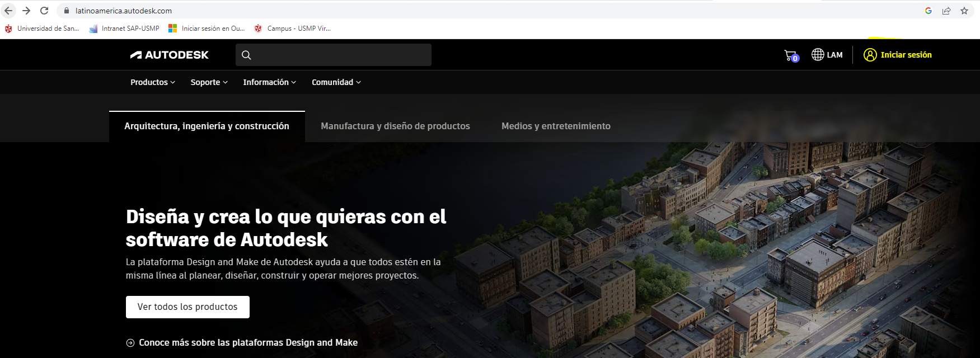The height and width of the screenshot is (358, 980).
Task: Click the browser forward arrow
Action: point(26,11)
